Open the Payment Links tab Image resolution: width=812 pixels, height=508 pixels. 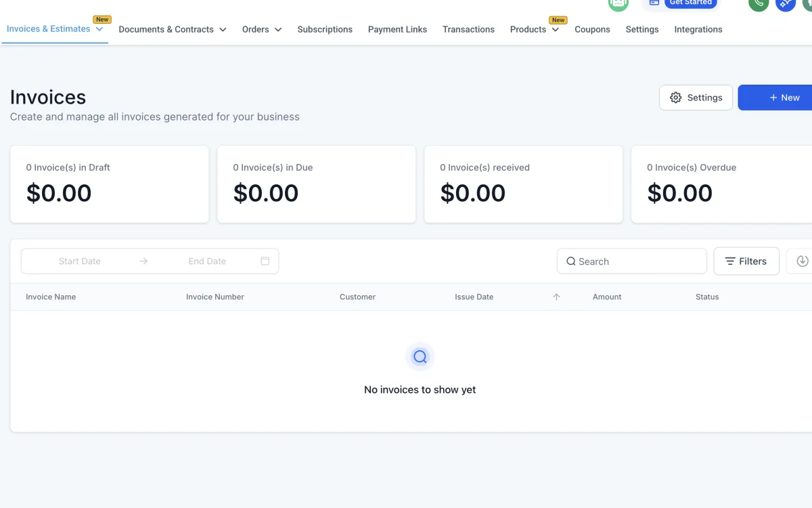(397, 30)
